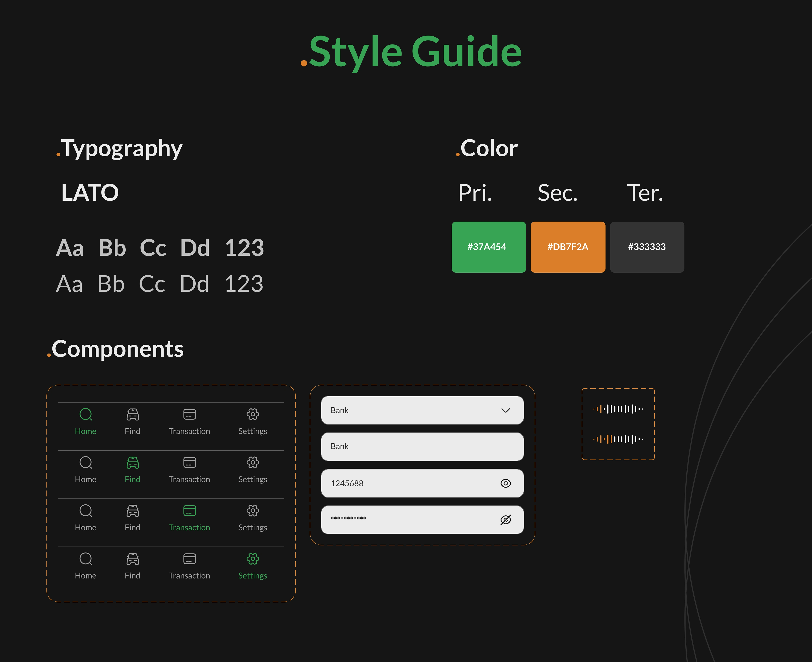Select the green Transaction tab label
Viewport: 812px width, 662px height.
tap(189, 527)
